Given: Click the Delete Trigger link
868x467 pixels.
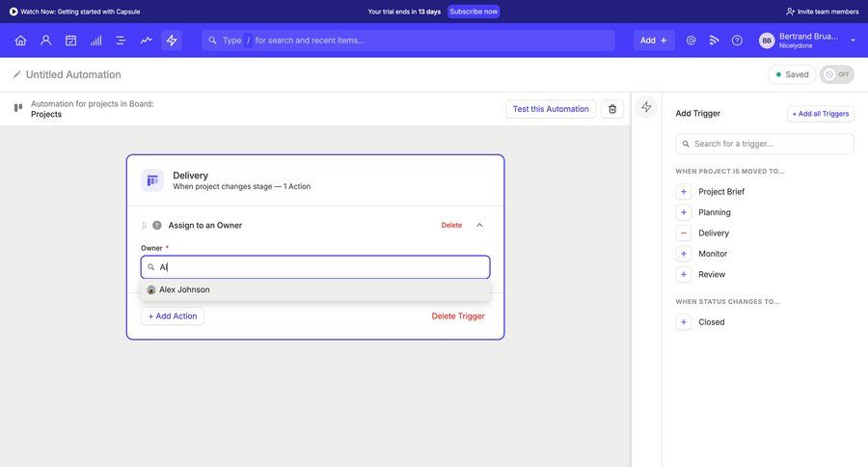Looking at the screenshot, I should coord(458,316).
